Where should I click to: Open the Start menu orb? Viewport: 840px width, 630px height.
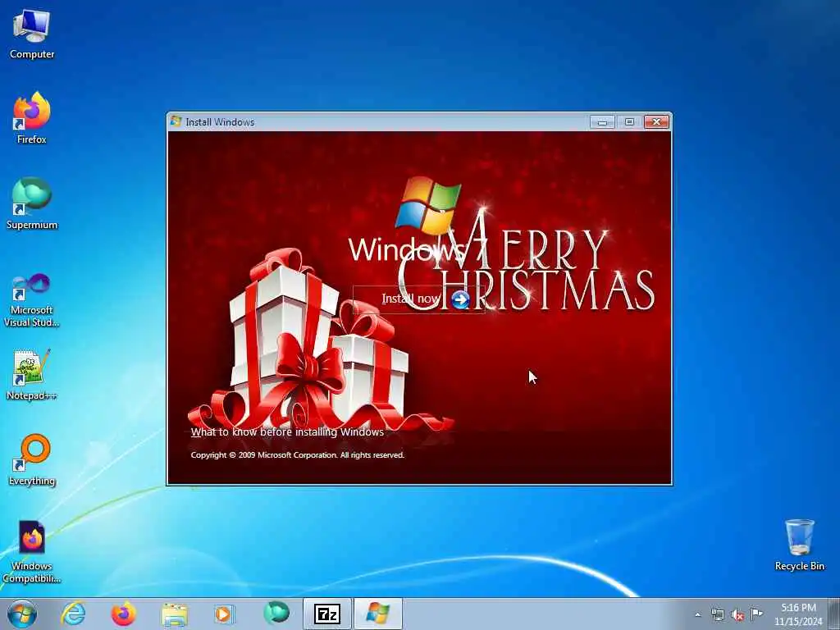pyautogui.click(x=22, y=614)
